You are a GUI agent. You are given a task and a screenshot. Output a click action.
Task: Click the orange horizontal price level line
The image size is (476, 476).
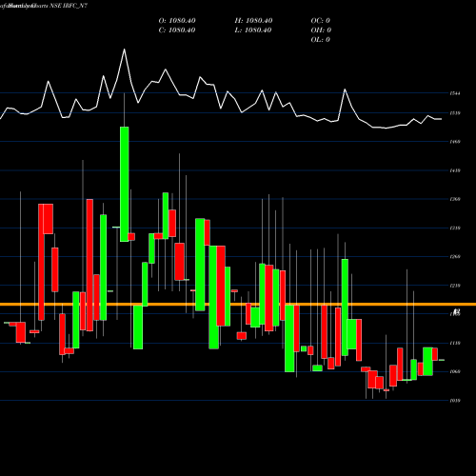coord(238,305)
